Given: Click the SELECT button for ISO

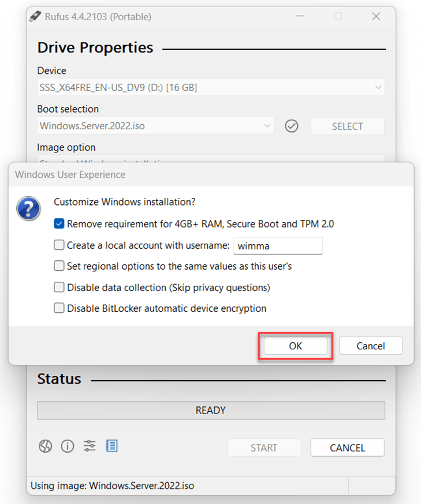Looking at the screenshot, I should tap(347, 126).
